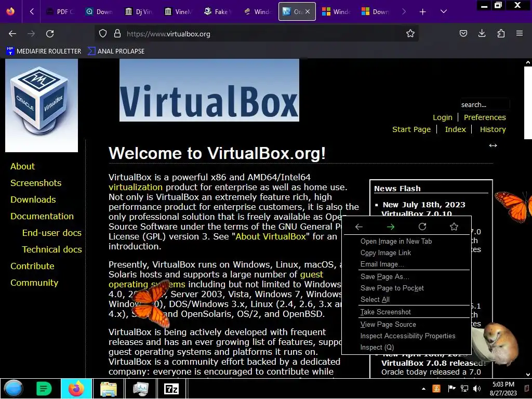Open File Explorer from the taskbar
532x399 pixels.
[109, 389]
